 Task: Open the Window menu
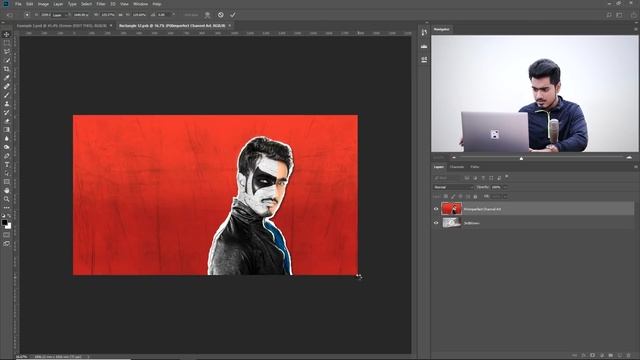pos(140,4)
